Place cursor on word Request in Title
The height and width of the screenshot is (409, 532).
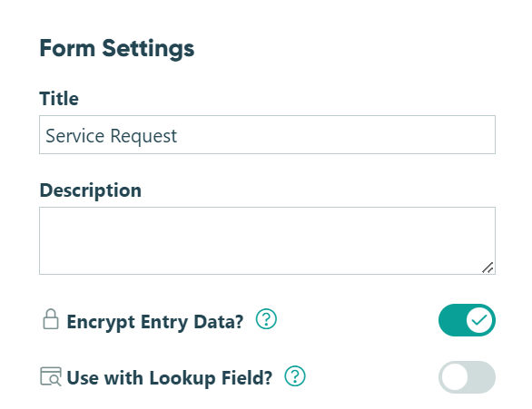(x=143, y=137)
